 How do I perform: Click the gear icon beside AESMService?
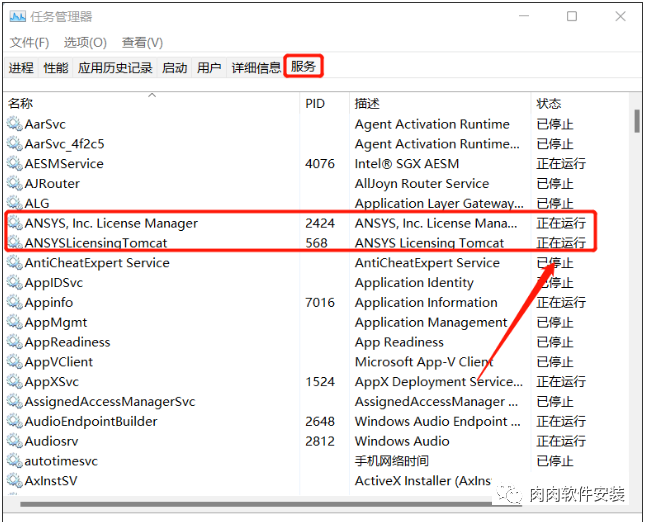(x=14, y=163)
